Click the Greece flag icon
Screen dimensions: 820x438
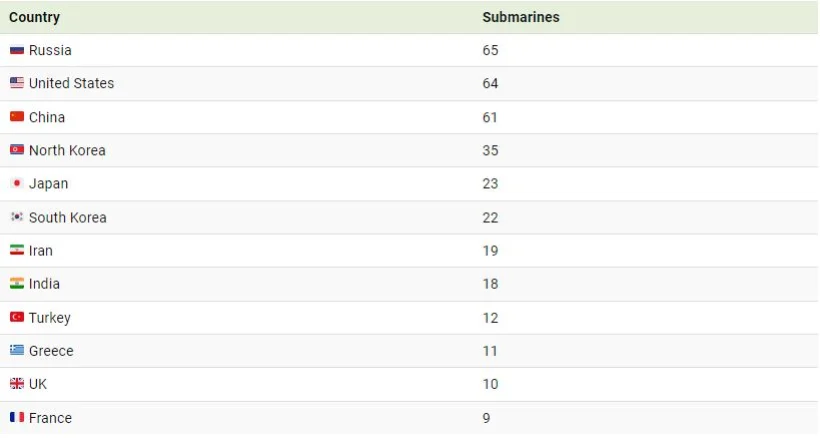pyautogui.click(x=17, y=351)
